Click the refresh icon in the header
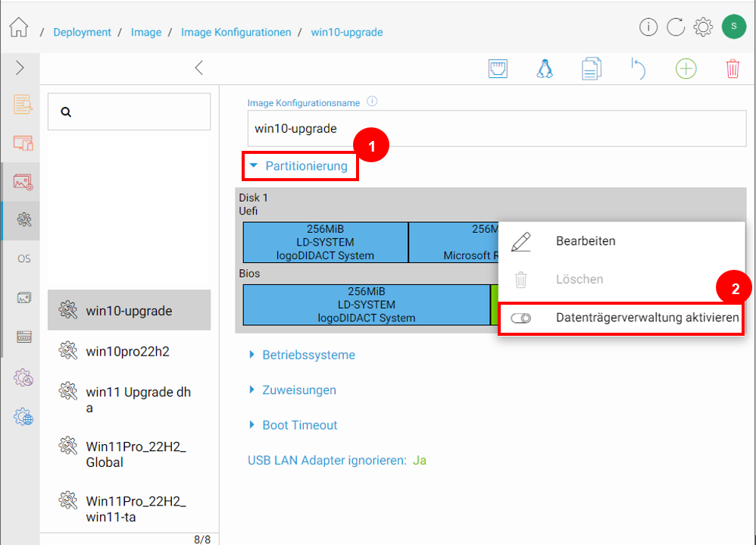The image size is (756, 545). click(676, 27)
